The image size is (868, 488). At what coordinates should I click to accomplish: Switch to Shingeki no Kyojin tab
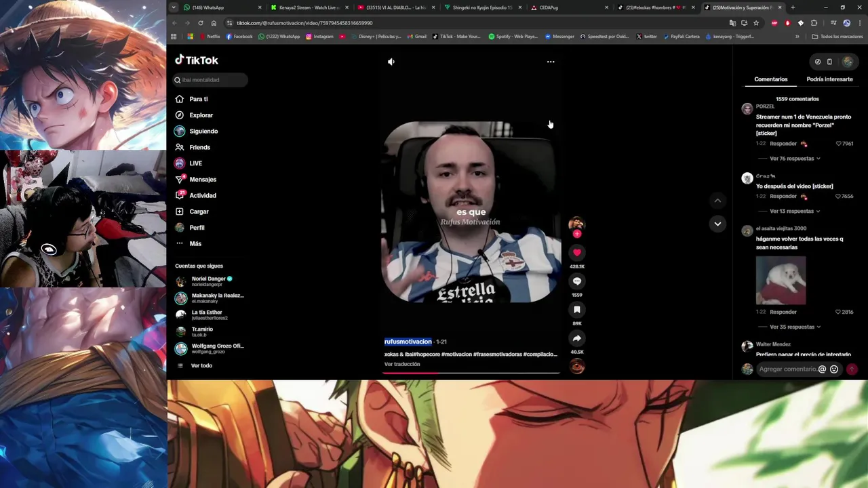pos(483,7)
